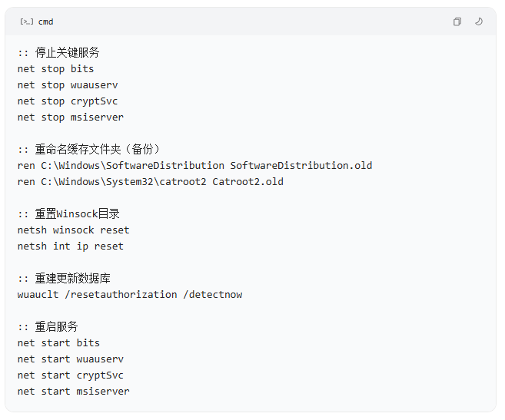Click the line net stop bits
The width and height of the screenshot is (505, 420).
click(55, 69)
